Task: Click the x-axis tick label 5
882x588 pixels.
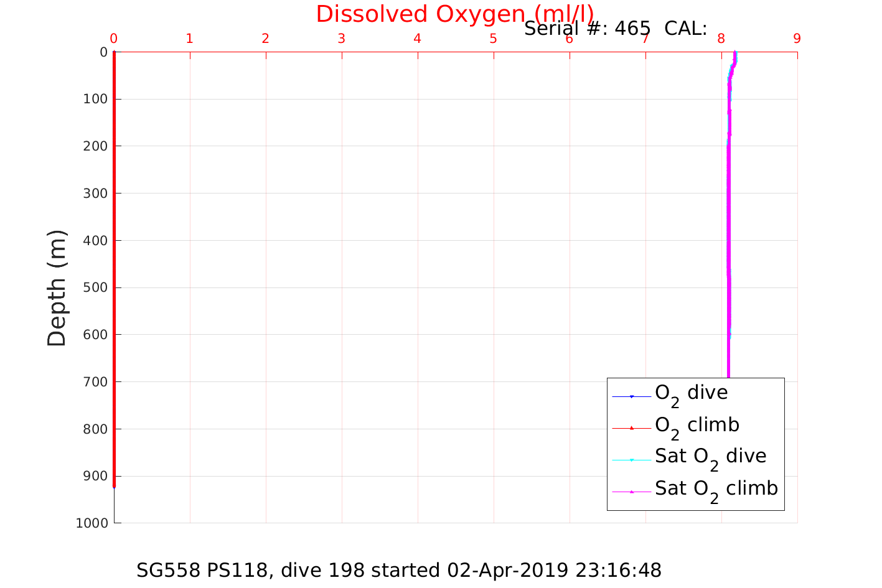Action: coord(493,39)
